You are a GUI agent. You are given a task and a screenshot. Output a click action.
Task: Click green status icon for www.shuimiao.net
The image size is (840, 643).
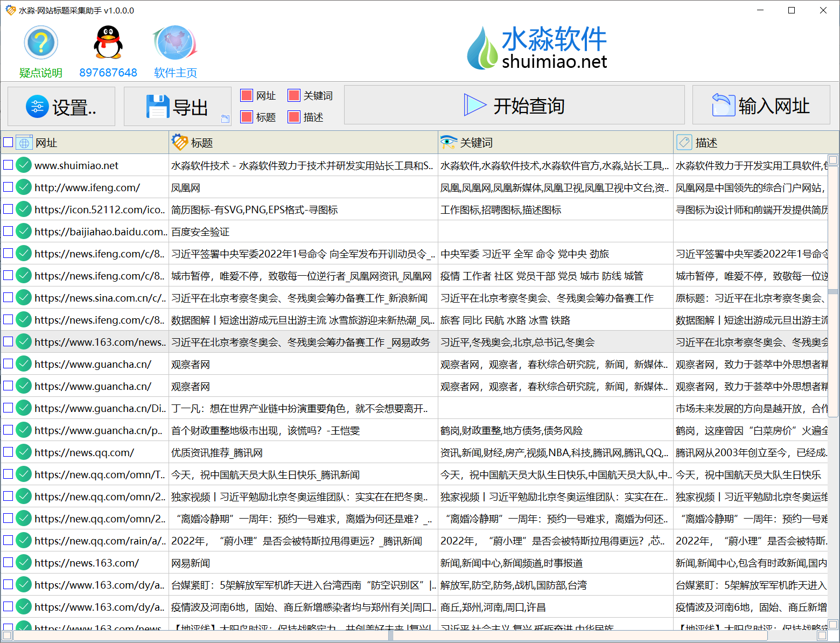coord(24,165)
